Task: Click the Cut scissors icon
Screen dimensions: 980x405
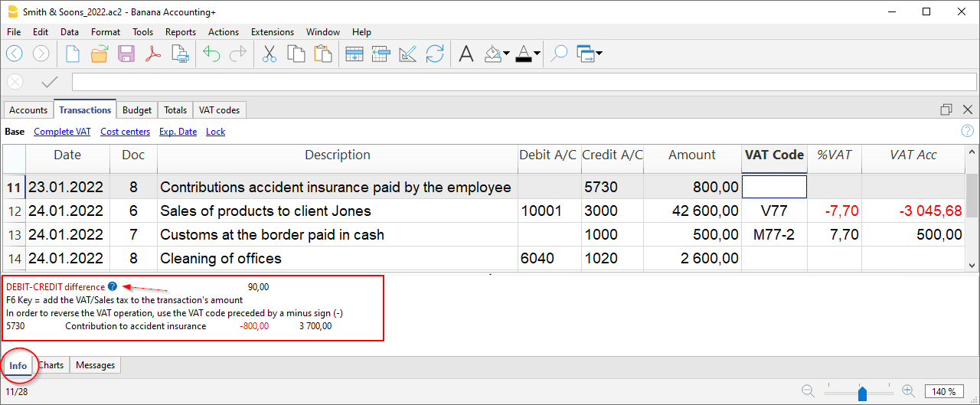Action: coord(269,54)
